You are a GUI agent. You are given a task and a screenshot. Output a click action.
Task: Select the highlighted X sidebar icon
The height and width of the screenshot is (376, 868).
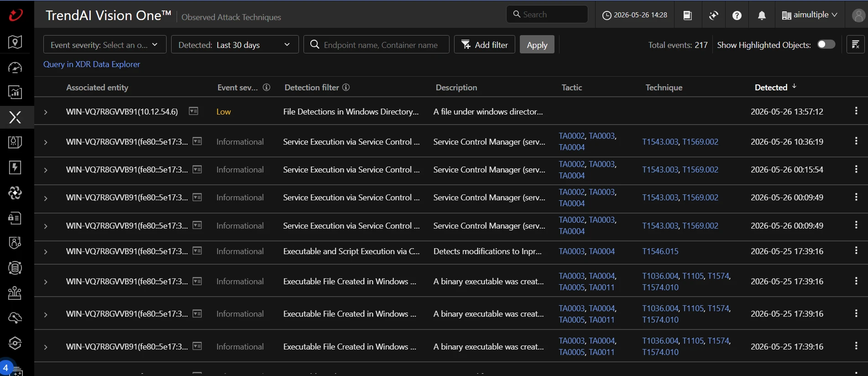[x=15, y=117]
